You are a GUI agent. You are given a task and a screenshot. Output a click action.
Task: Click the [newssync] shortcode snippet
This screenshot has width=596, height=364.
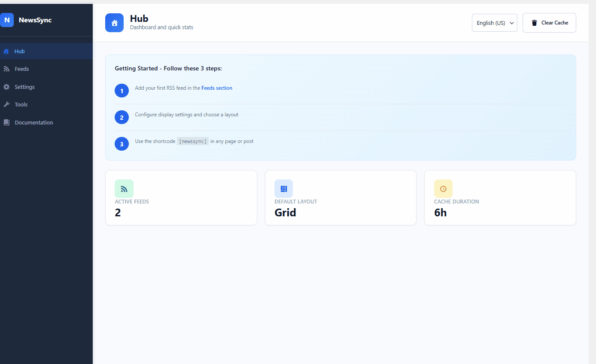pyautogui.click(x=192, y=141)
